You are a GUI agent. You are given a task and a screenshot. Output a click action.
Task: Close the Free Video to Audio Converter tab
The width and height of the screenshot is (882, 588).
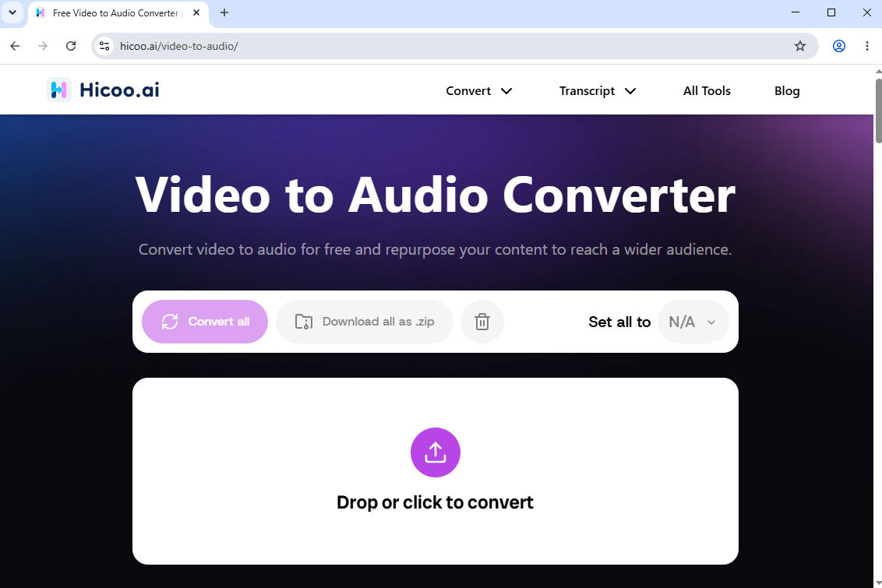196,12
